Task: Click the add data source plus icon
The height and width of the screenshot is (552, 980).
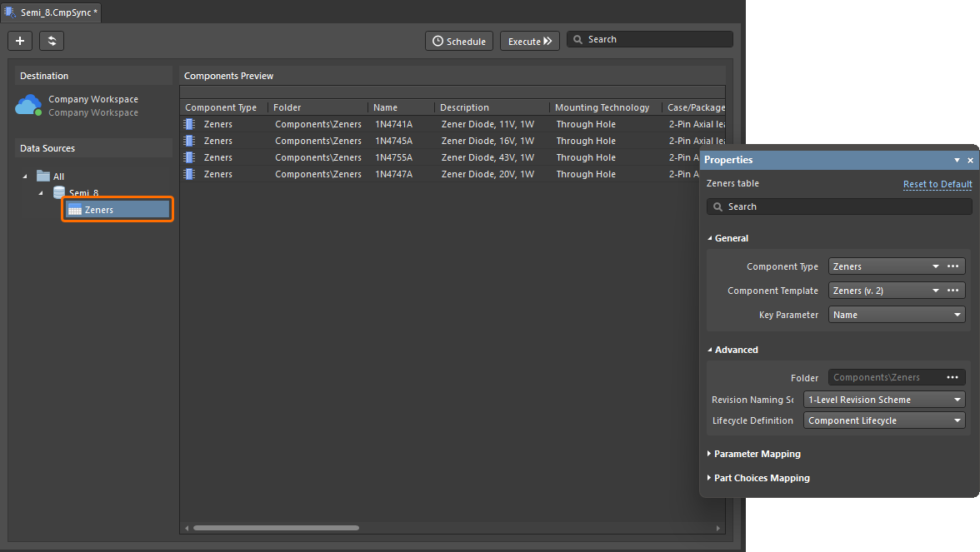Action: pos(20,41)
